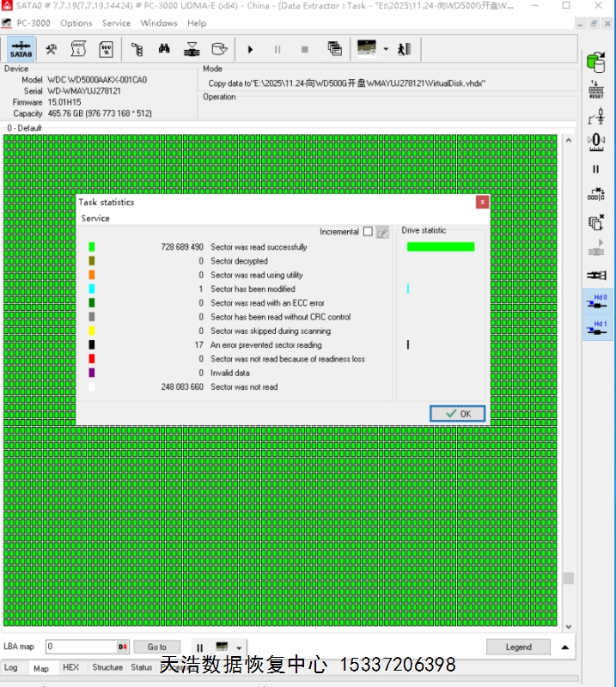Click the Legend button
This screenshot has height=687, width=616.
point(518,647)
